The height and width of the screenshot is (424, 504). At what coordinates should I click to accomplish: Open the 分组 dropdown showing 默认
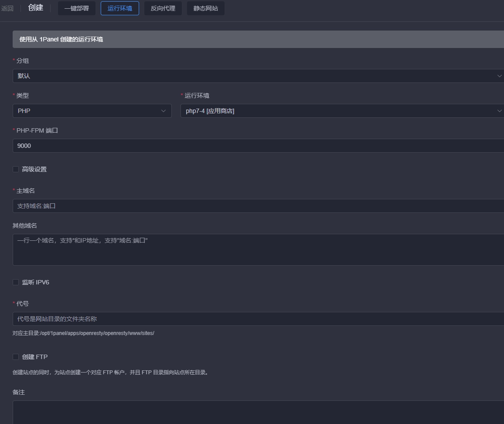tap(253, 76)
